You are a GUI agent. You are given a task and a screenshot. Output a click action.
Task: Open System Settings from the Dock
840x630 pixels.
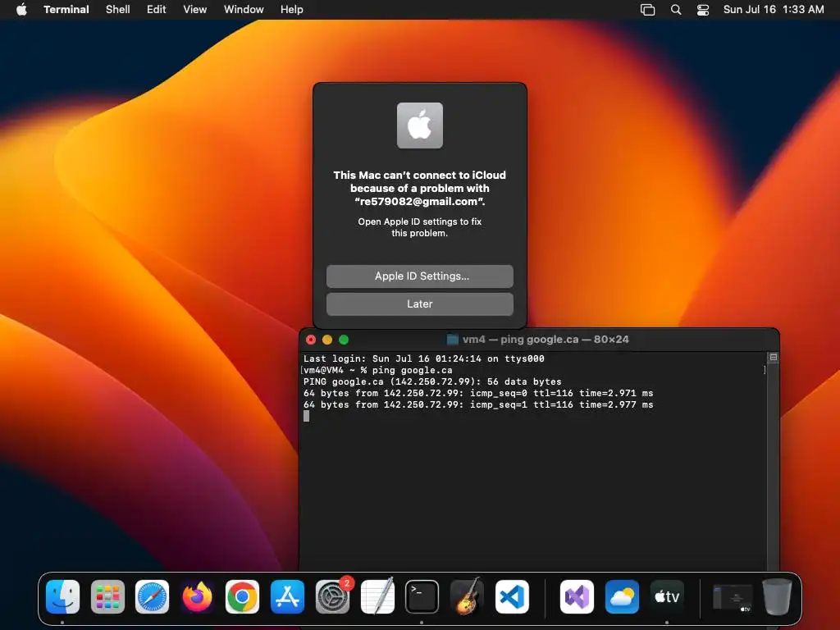(333, 596)
